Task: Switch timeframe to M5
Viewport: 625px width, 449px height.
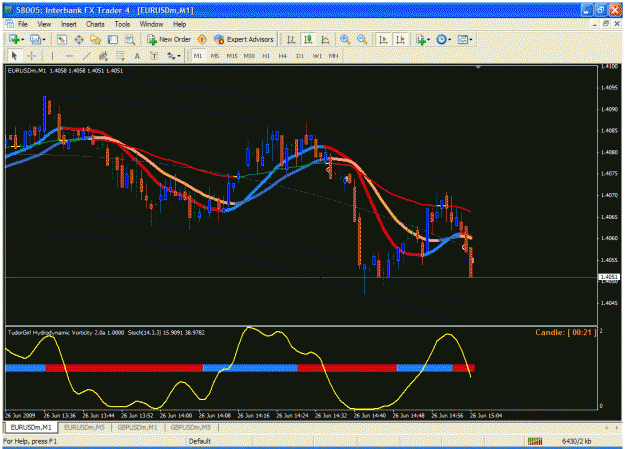Action: tap(215, 56)
